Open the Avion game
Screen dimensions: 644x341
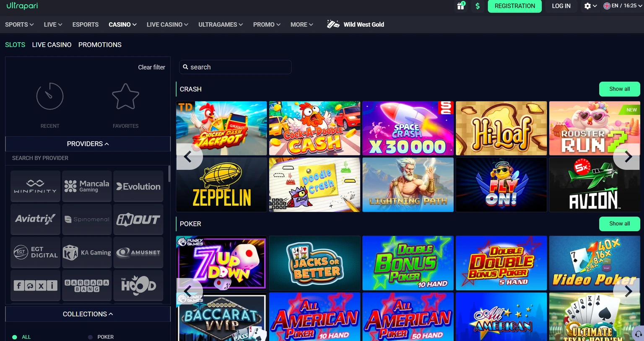(595, 185)
